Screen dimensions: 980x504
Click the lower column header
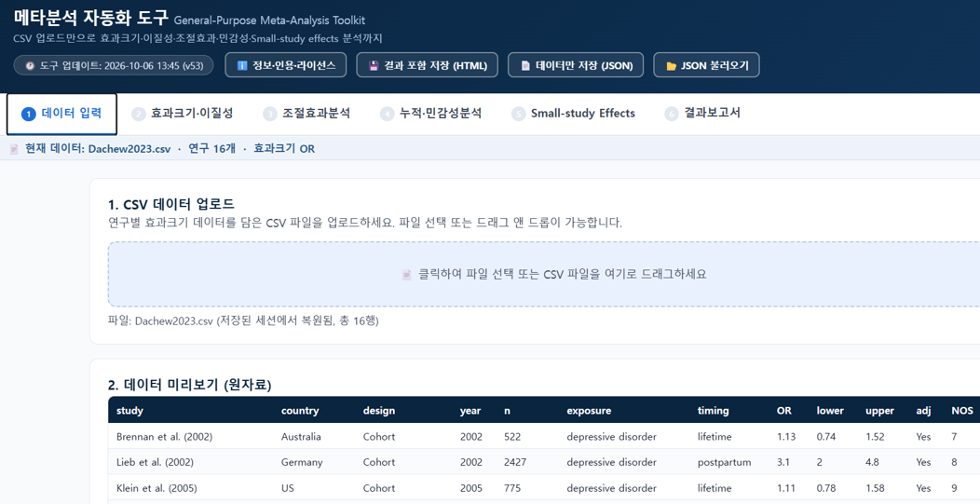(830, 411)
